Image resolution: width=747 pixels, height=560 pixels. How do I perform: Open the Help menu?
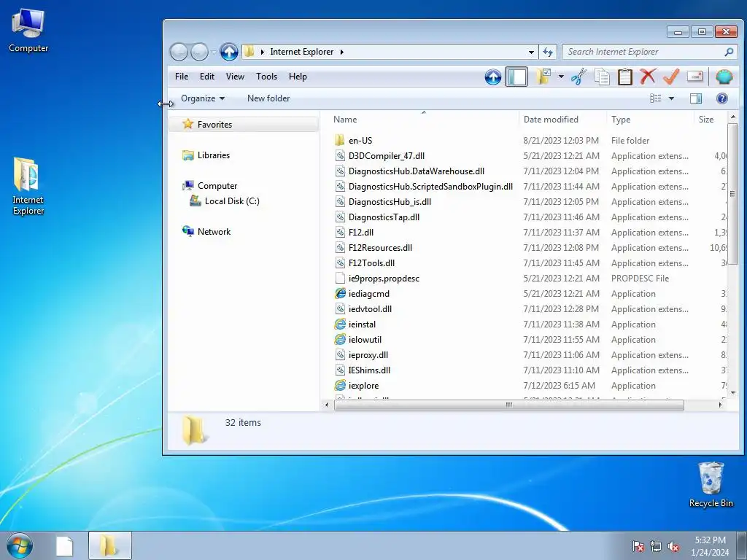(298, 77)
